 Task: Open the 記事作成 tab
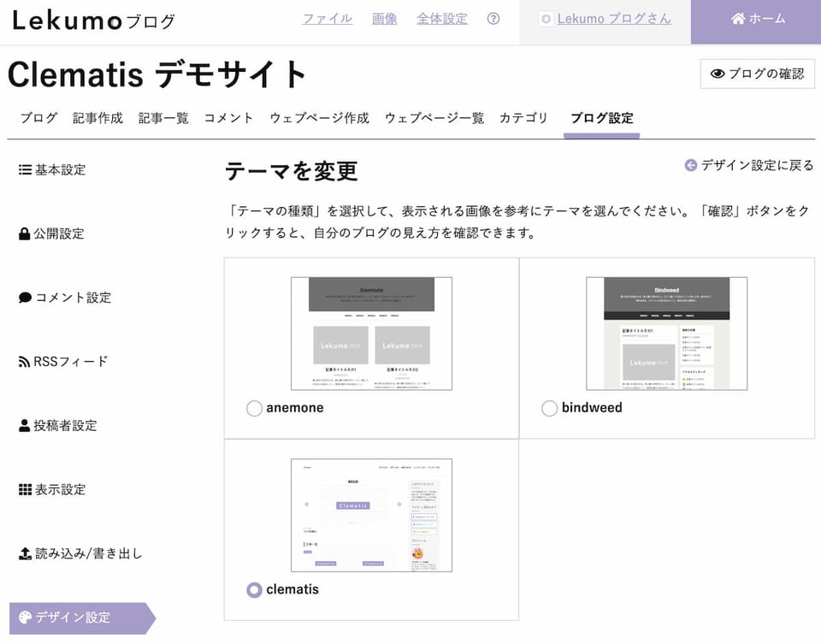point(97,118)
